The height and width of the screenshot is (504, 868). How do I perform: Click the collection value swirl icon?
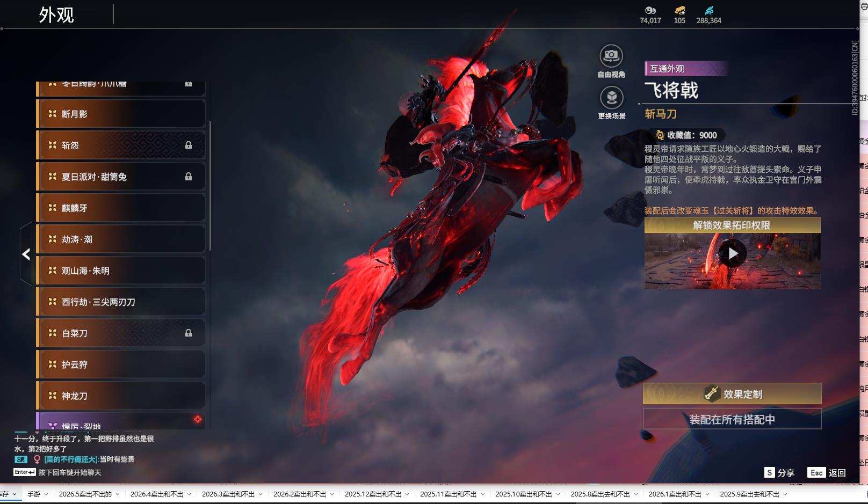[x=660, y=135]
